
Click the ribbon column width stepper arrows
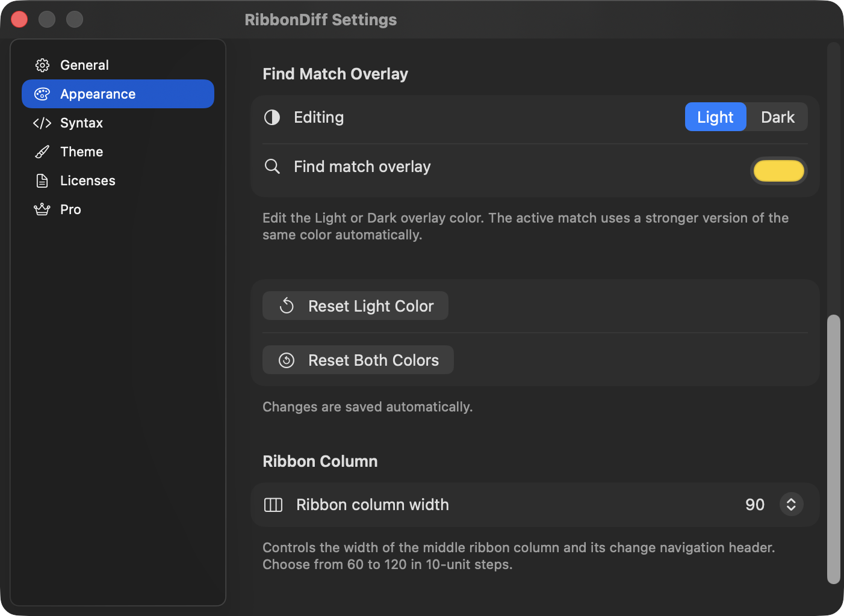pos(791,504)
